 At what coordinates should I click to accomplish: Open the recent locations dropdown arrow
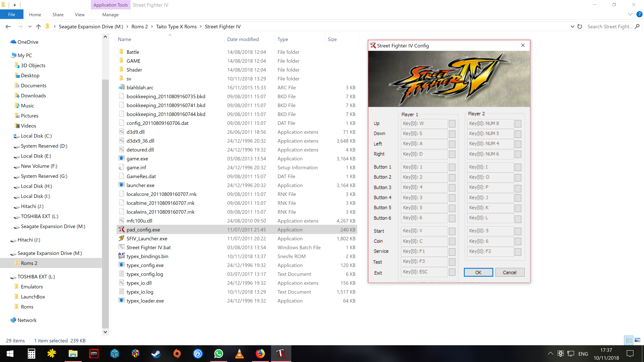click(x=30, y=26)
